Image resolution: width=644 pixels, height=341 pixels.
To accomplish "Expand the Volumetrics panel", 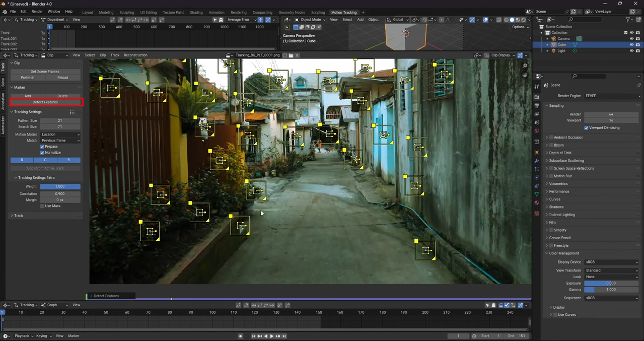I will point(558,184).
